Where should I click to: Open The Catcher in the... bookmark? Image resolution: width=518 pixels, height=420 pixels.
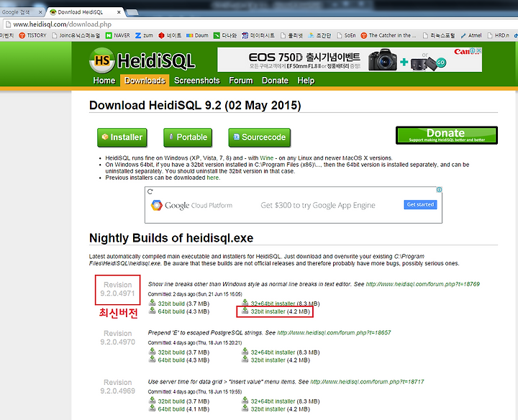(388, 35)
